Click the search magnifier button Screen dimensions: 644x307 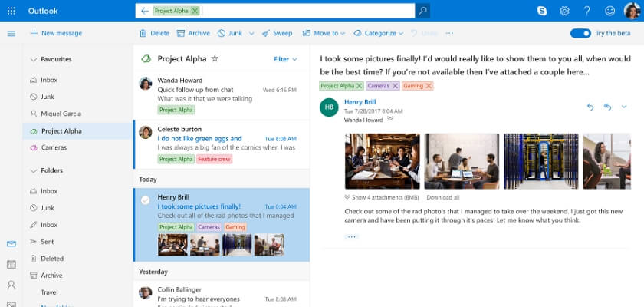pyautogui.click(x=422, y=11)
